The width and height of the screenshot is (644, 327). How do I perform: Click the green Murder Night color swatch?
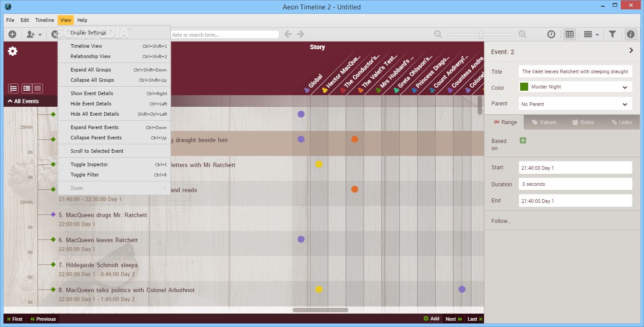(524, 87)
